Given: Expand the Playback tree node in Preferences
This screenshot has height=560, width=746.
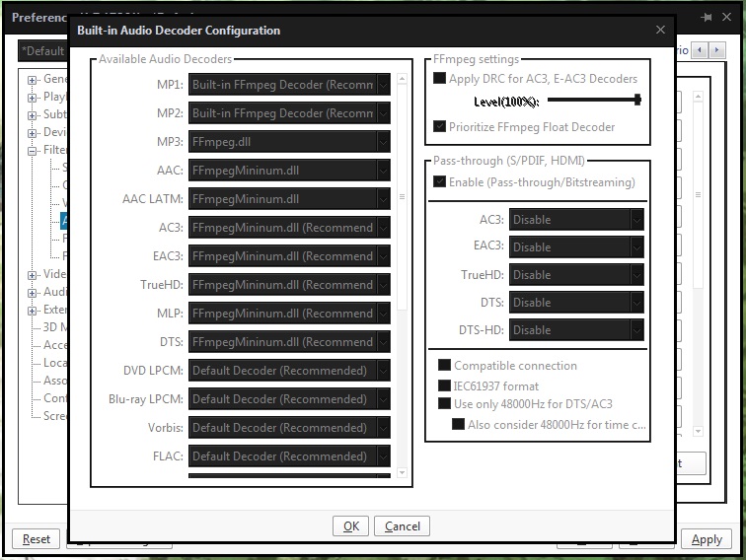Looking at the screenshot, I should click(32, 98).
